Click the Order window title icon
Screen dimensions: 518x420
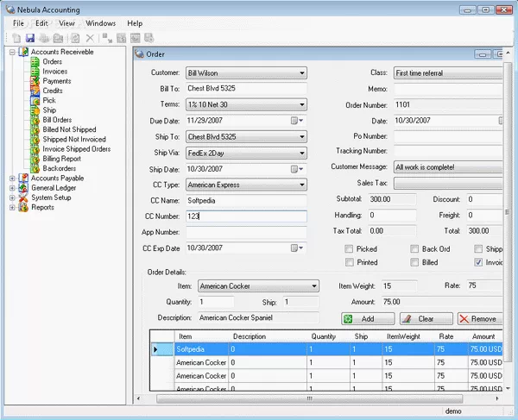coord(139,53)
